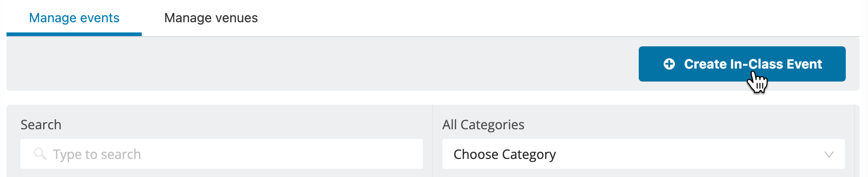Screen dimensions: 868x177
Task: Click the All Categories label
Action: [x=483, y=125]
